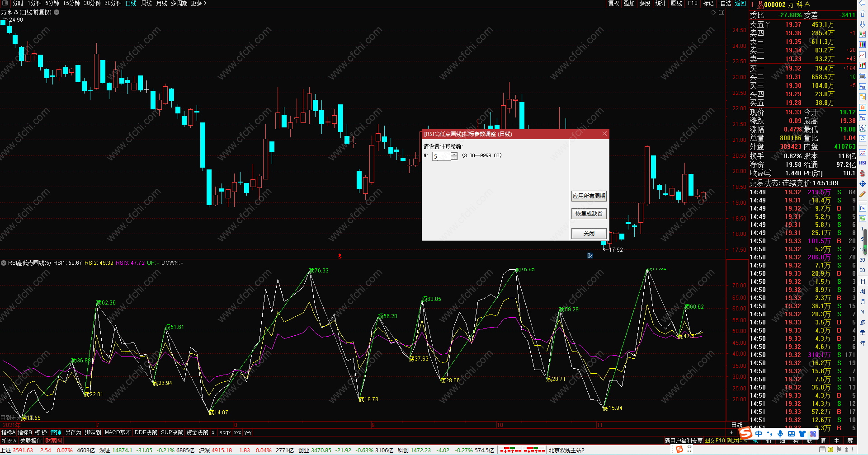Click the red S dollar icon in sidebar
Image resolution: width=868 pixels, height=455 pixels.
(x=862, y=173)
